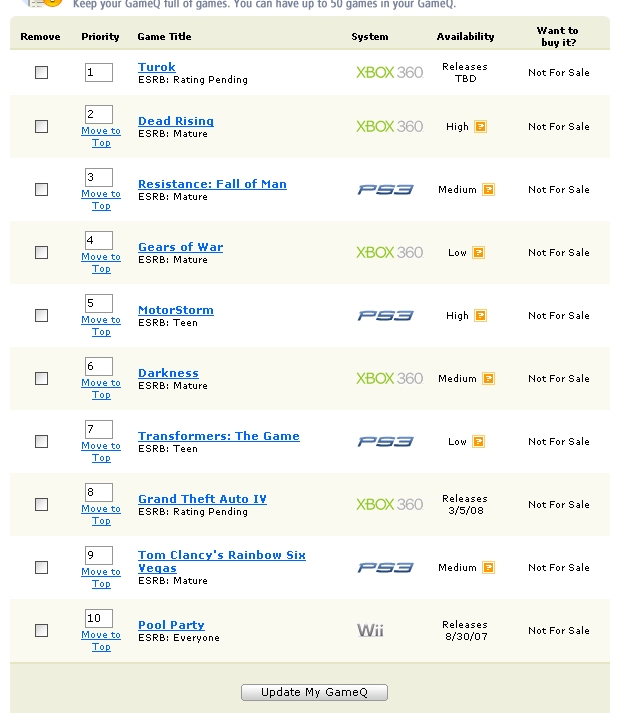Check the Remove box for Turok
This screenshot has width=622, height=713.
pos(41,73)
